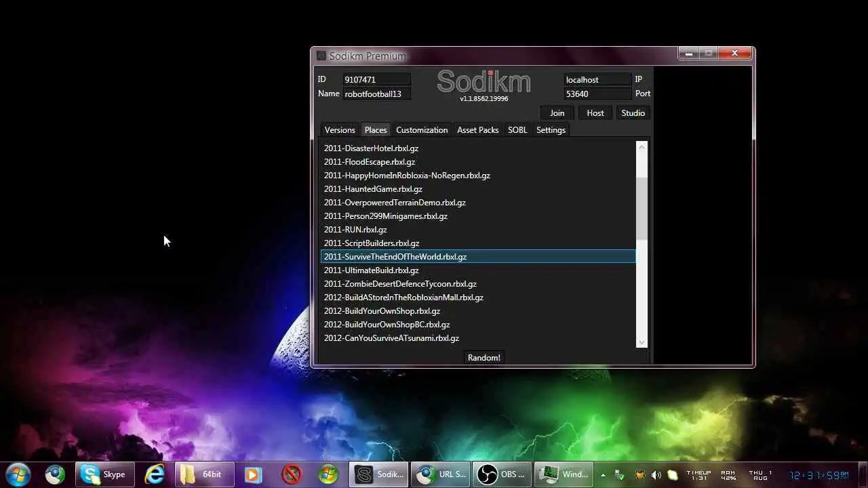Launch Internet Explorer from the taskbar

[x=155, y=474]
